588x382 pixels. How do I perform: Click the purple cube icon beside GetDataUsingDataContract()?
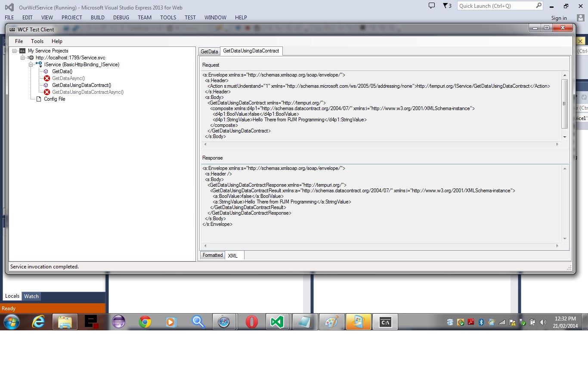pyautogui.click(x=46, y=85)
